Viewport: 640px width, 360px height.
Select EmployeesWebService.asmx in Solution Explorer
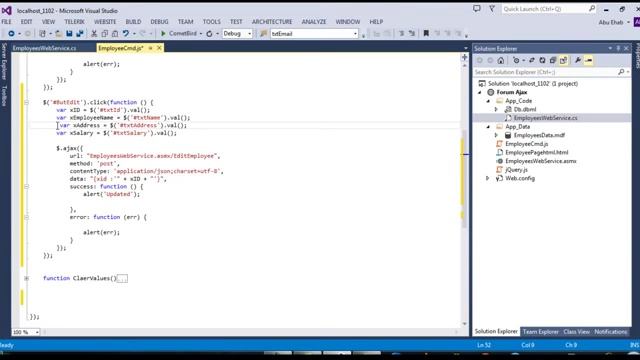point(541,161)
